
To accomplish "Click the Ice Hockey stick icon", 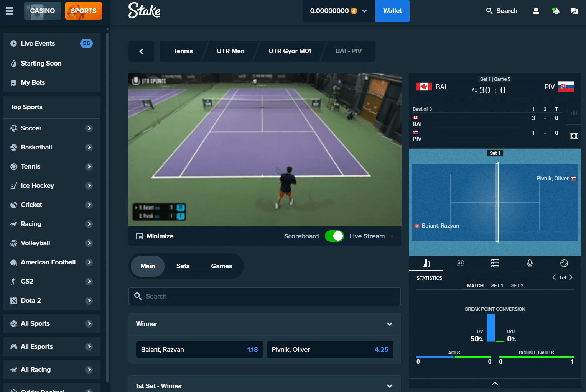I will click(x=14, y=185).
